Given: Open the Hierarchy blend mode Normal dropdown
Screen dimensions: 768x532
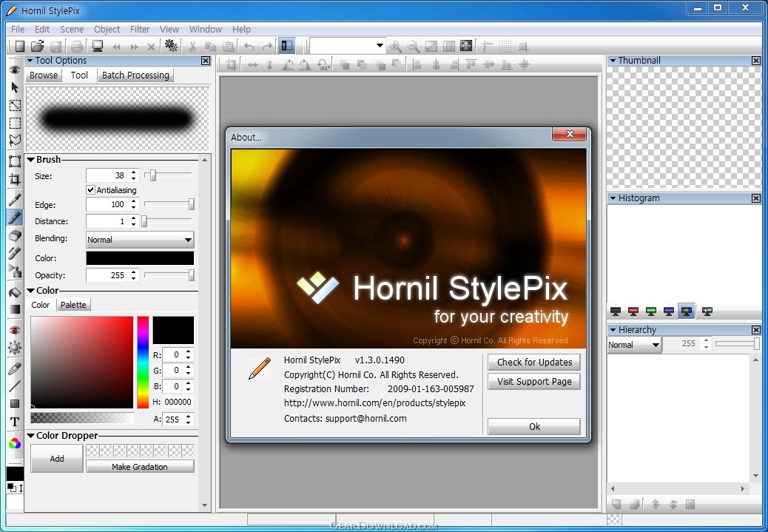Looking at the screenshot, I should coord(634,345).
